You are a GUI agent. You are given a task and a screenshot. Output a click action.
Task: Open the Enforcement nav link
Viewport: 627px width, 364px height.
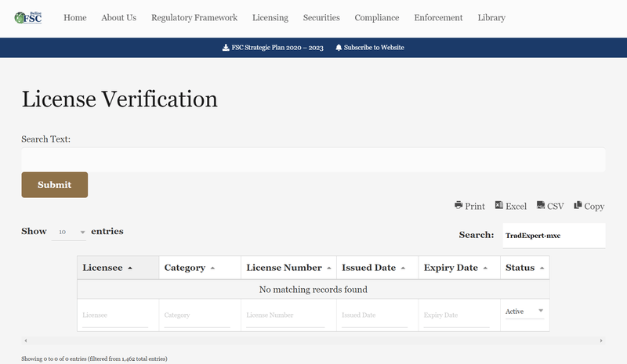[438, 18]
